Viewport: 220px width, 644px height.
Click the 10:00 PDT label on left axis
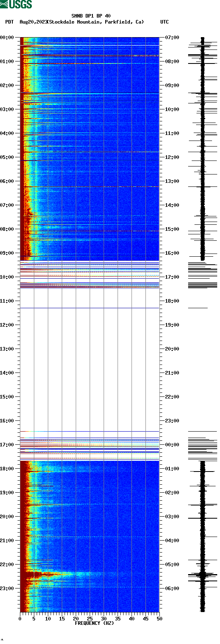coord(7,277)
